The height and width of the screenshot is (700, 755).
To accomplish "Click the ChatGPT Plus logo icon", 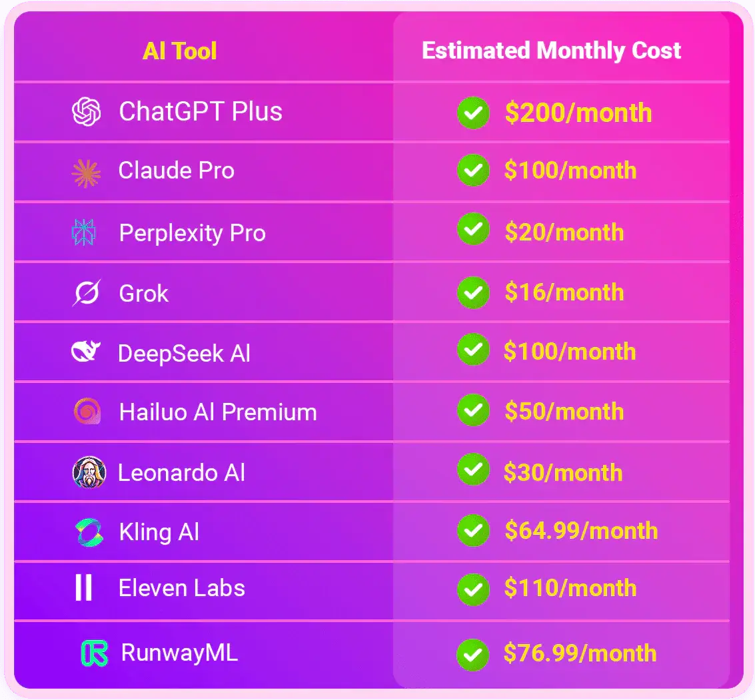I will (x=87, y=112).
